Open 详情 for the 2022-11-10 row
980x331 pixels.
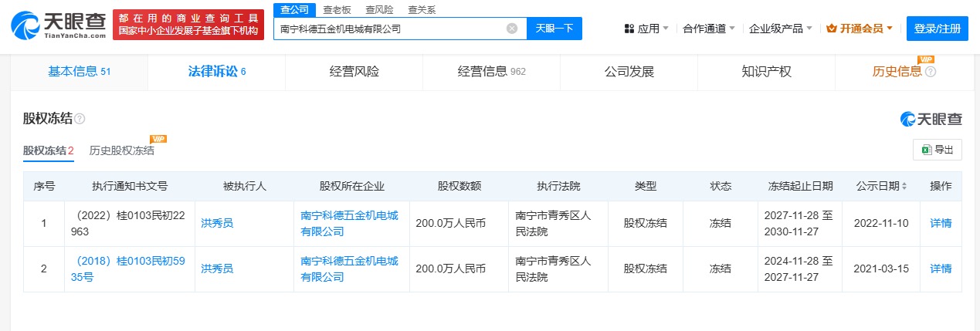click(941, 223)
